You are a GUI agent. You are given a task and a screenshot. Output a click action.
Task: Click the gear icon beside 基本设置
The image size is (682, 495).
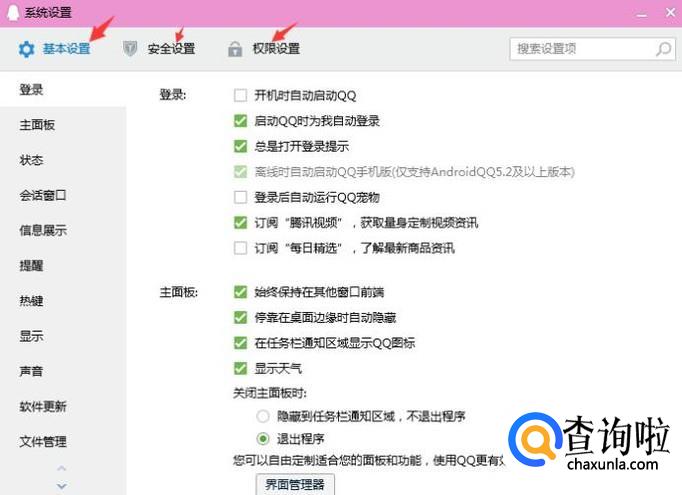point(26,49)
